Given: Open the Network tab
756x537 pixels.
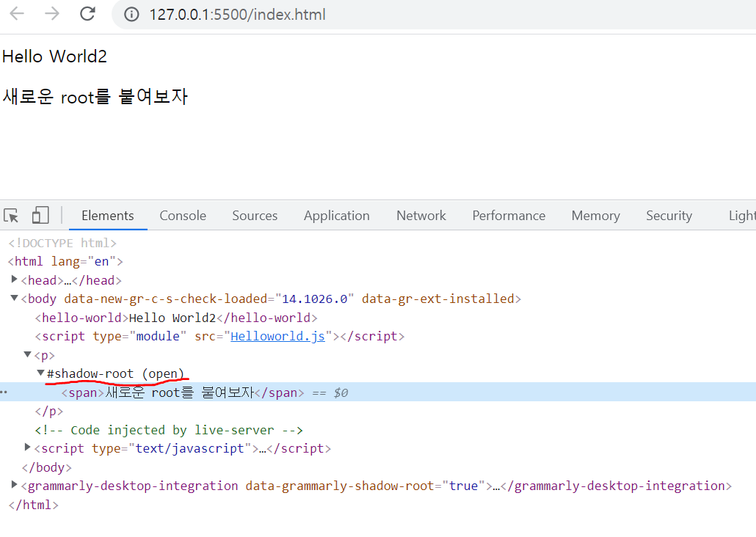Looking at the screenshot, I should 421,216.
